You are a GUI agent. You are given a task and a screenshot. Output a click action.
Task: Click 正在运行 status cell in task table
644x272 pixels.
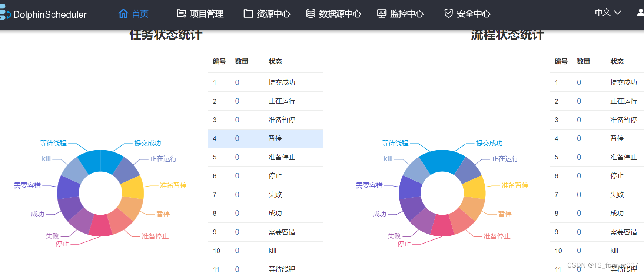point(282,101)
